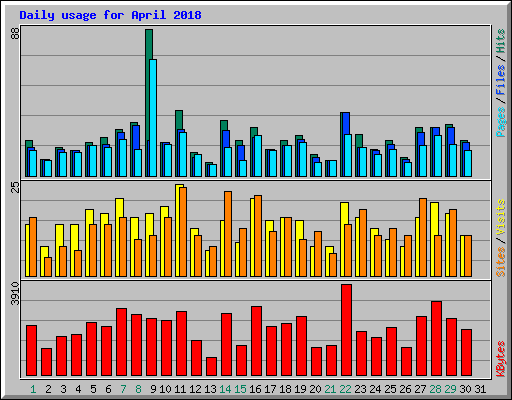Select green day '15' on the x-axis
The height and width of the screenshot is (400, 512).
[x=240, y=389]
